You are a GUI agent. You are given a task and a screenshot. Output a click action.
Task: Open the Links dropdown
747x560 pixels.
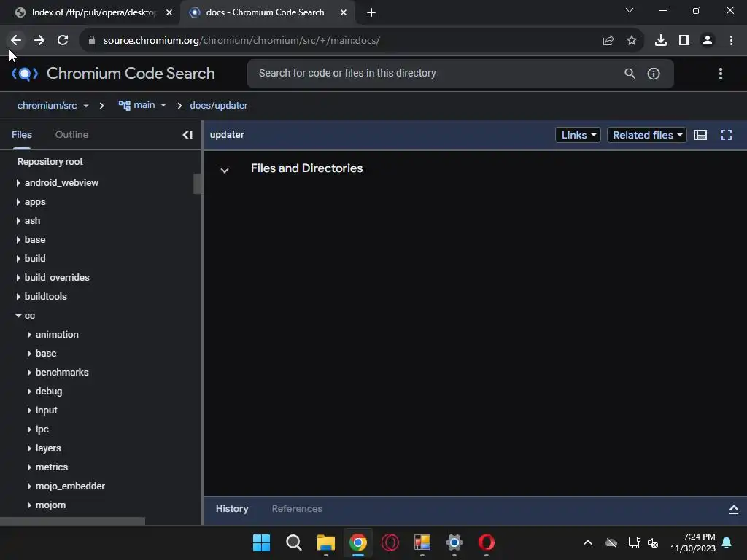[x=578, y=135]
